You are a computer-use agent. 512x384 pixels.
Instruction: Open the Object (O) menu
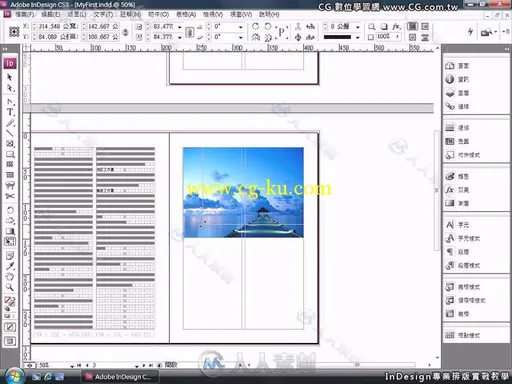coord(158,15)
